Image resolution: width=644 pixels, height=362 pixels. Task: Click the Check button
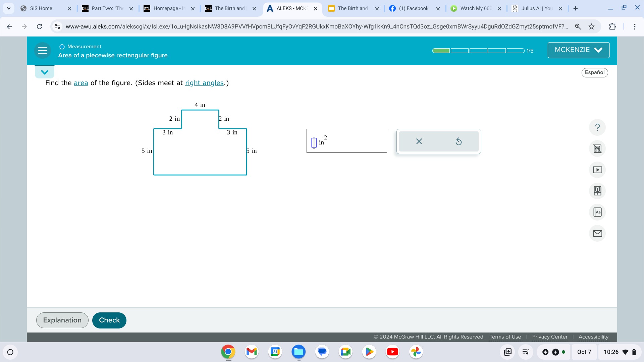click(109, 320)
